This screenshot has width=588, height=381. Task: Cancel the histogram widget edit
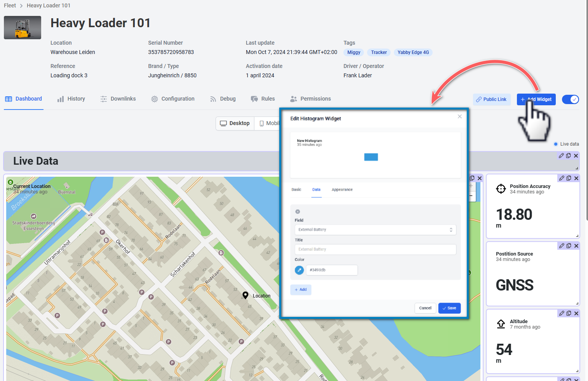point(425,308)
